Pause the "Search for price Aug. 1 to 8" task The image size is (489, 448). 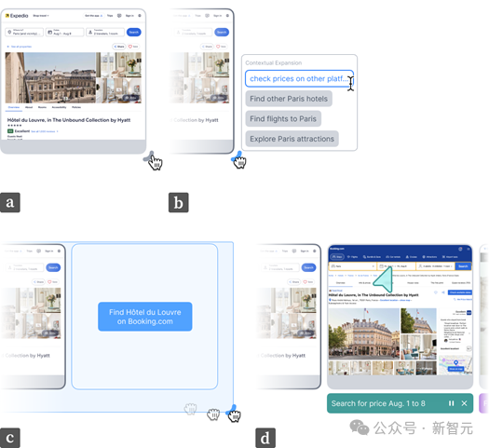click(x=451, y=403)
